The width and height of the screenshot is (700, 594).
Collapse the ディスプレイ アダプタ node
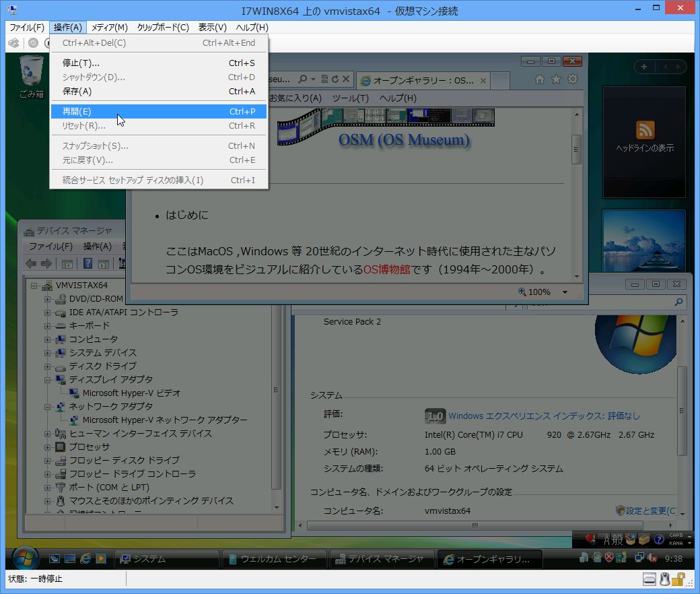click(47, 380)
